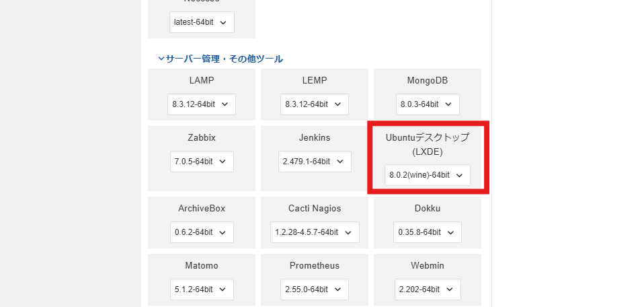Open the Cacti Nagios version dropdown
The image size is (644, 307).
(x=314, y=232)
